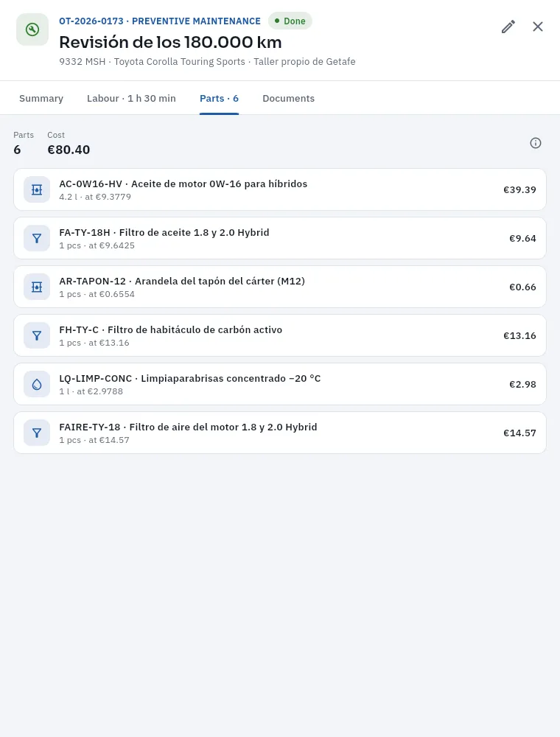Click the €9.64 price value
The image size is (560, 737).
coord(522,238)
